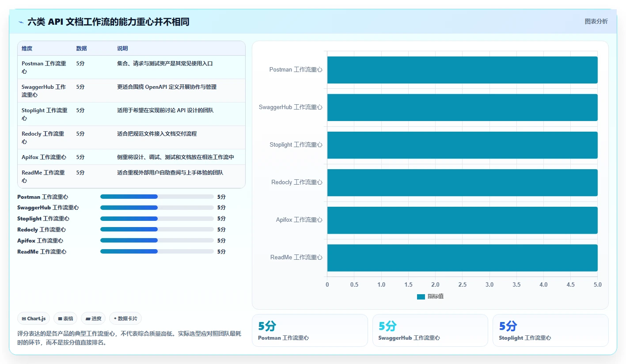Click the Redocly 工作流重心 chart axis label
The height and width of the screenshot is (364, 626).
(x=297, y=182)
